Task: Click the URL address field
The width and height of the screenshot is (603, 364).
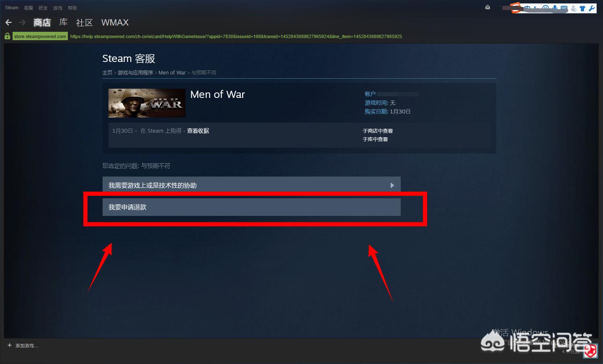Action: [236, 36]
